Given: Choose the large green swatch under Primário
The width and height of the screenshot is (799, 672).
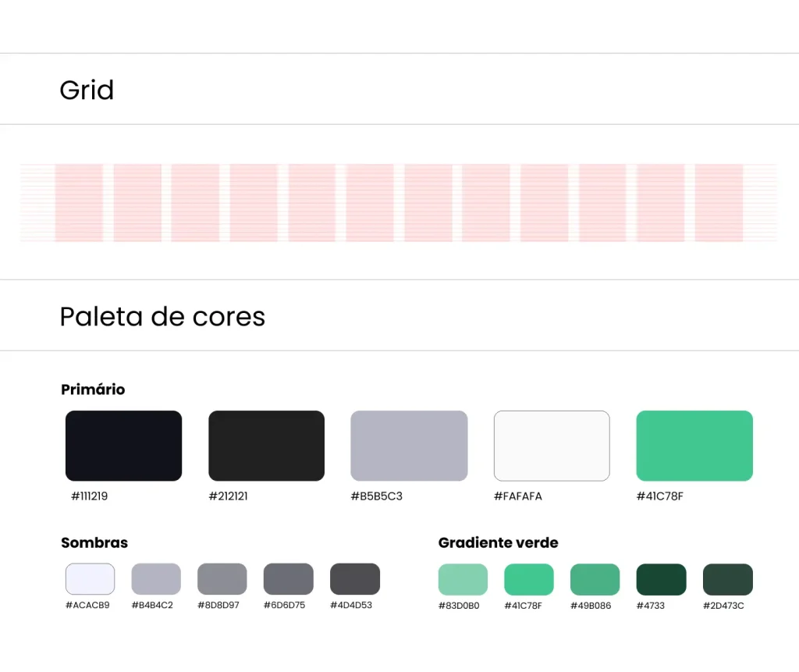Looking at the screenshot, I should coord(694,446).
